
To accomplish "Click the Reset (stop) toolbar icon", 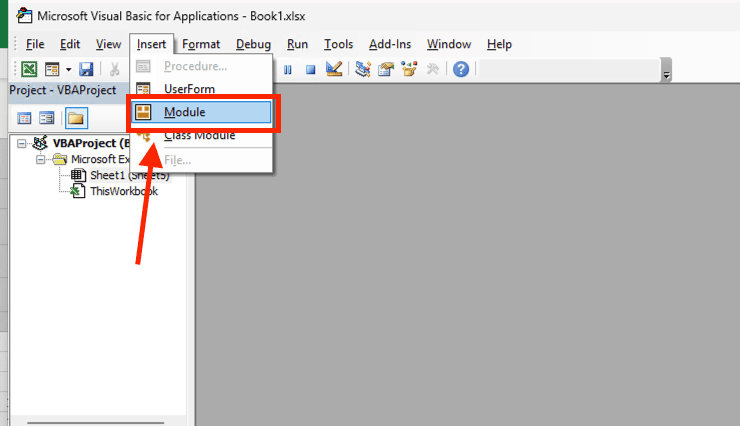I will point(310,70).
